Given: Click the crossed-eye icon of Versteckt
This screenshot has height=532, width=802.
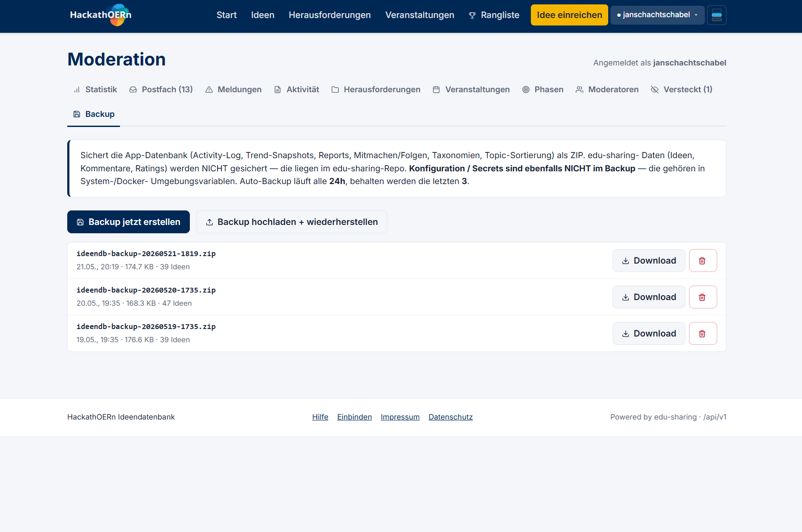Looking at the screenshot, I should click(655, 90).
